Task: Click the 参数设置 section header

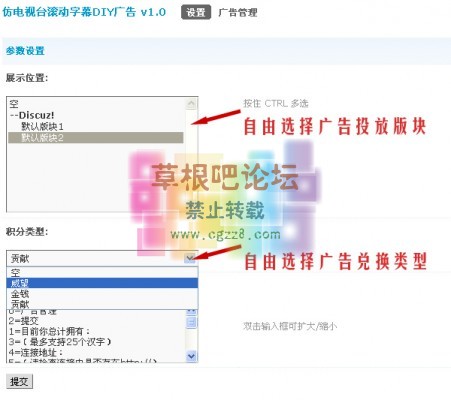Action: coord(25,51)
